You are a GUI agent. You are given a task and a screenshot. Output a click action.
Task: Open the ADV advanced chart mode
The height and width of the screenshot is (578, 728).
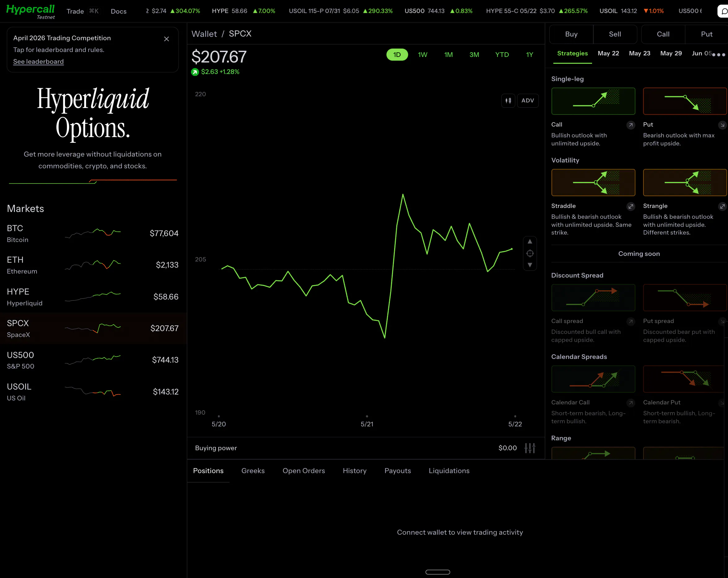tap(528, 101)
